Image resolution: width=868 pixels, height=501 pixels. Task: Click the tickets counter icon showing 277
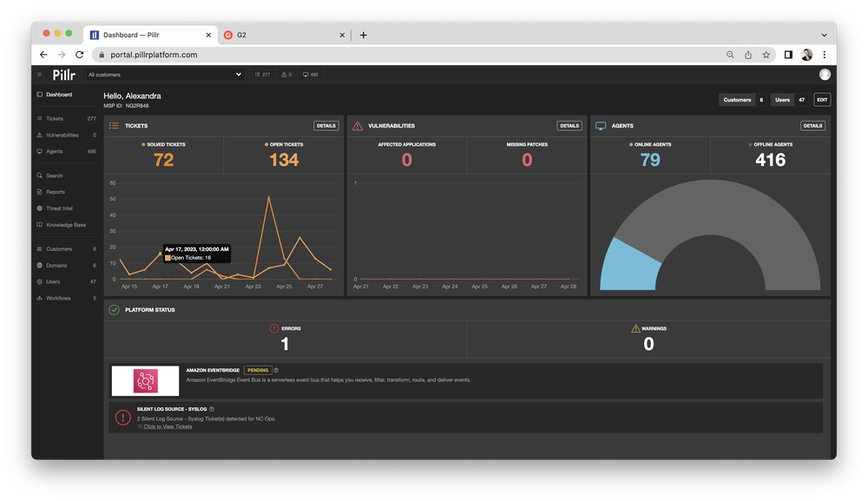pyautogui.click(x=257, y=75)
